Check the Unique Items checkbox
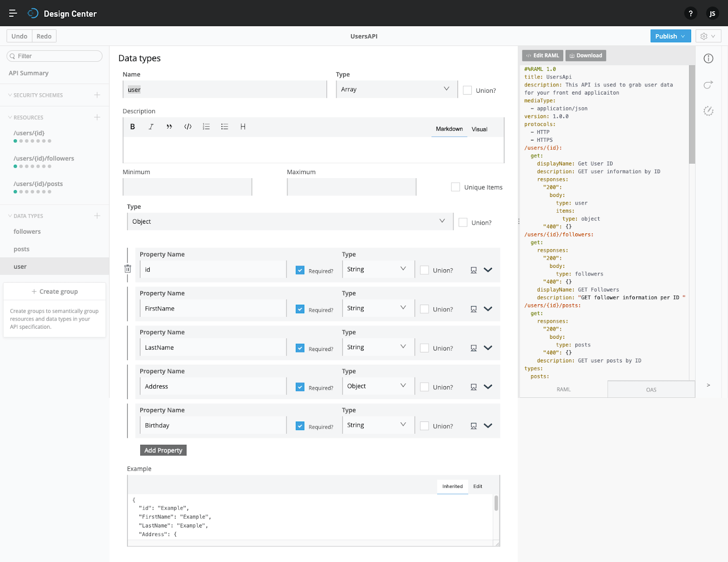This screenshot has height=562, width=728. (455, 187)
